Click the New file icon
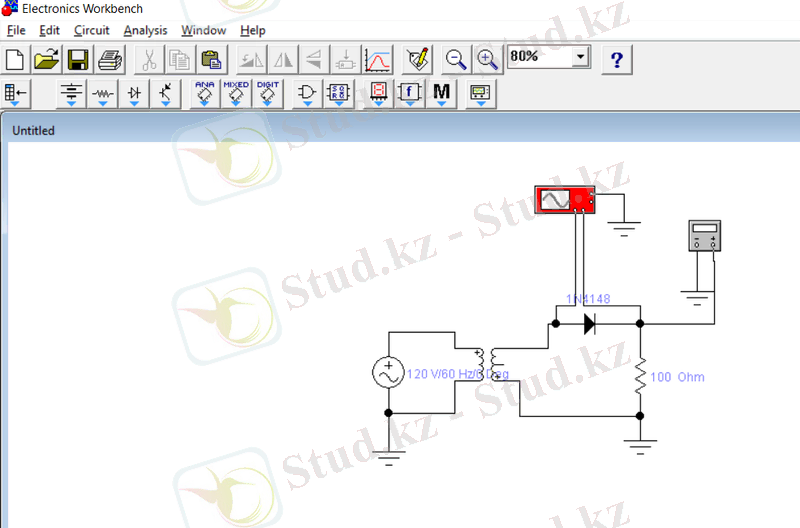The width and height of the screenshot is (800, 528). coord(15,60)
